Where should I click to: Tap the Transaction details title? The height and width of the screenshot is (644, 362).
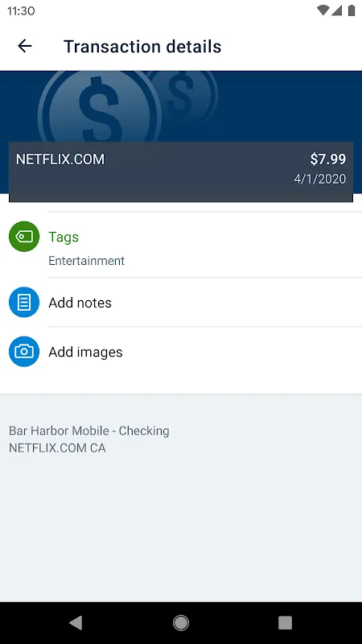[142, 47]
